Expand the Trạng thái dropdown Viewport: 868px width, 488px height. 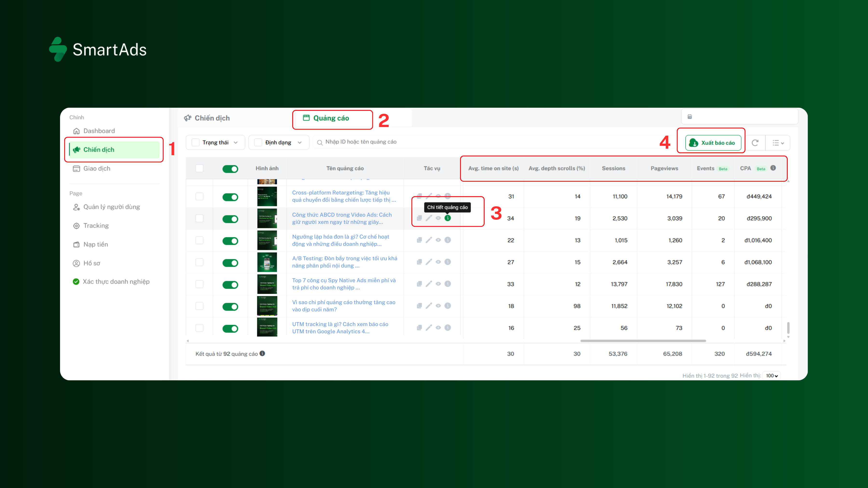[236, 142]
